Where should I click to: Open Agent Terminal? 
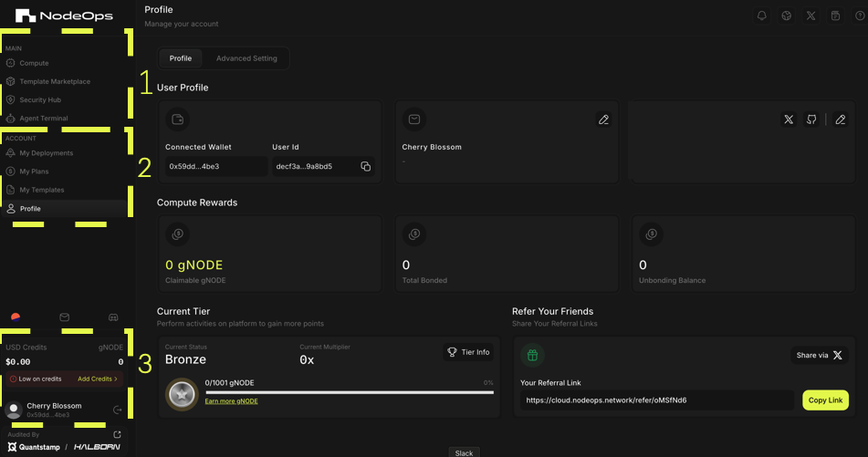44,118
